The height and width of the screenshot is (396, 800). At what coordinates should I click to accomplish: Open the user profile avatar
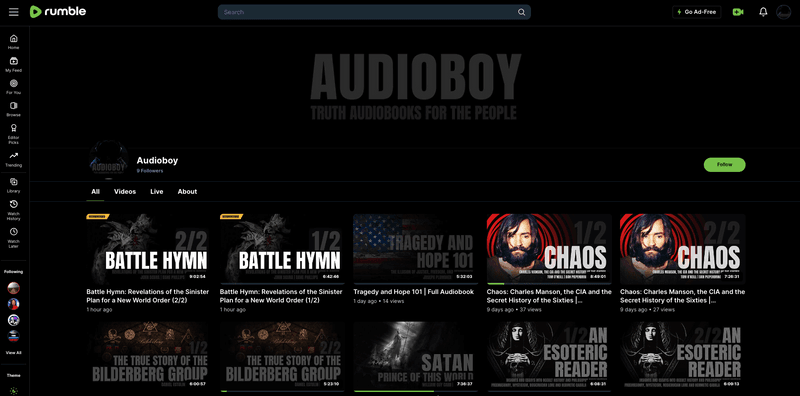[x=783, y=12]
